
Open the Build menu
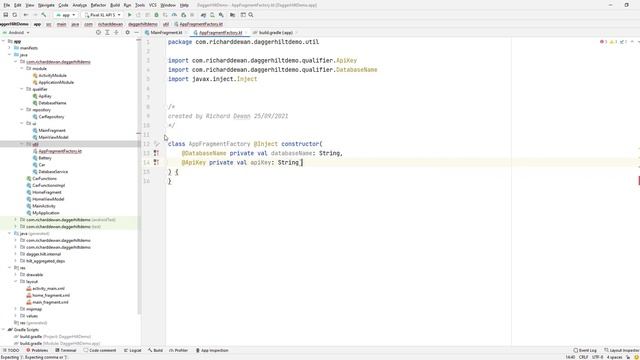coord(115,5)
